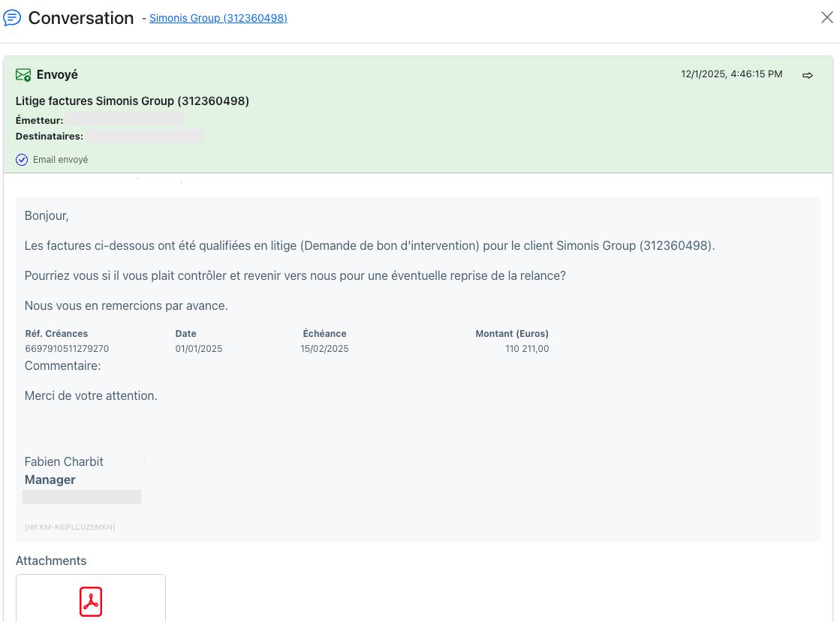Screen dimensions: 840x622
Task: Click the email subject Litige factures Simonis Group
Action: point(132,101)
